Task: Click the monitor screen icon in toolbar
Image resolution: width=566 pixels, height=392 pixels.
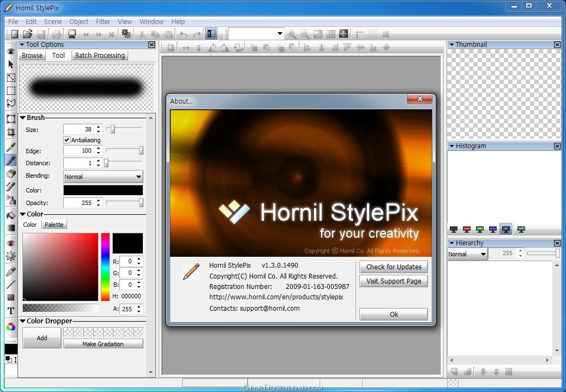Action: click(72, 34)
